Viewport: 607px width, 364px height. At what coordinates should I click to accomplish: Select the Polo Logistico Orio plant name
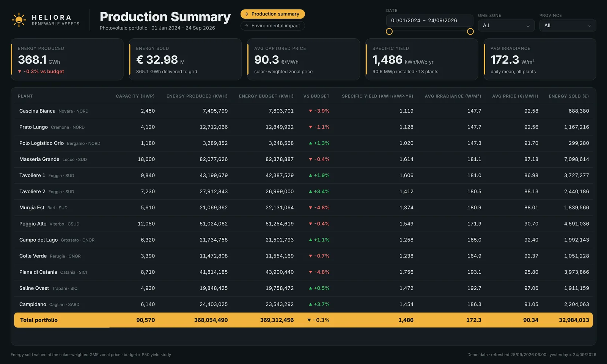point(41,143)
